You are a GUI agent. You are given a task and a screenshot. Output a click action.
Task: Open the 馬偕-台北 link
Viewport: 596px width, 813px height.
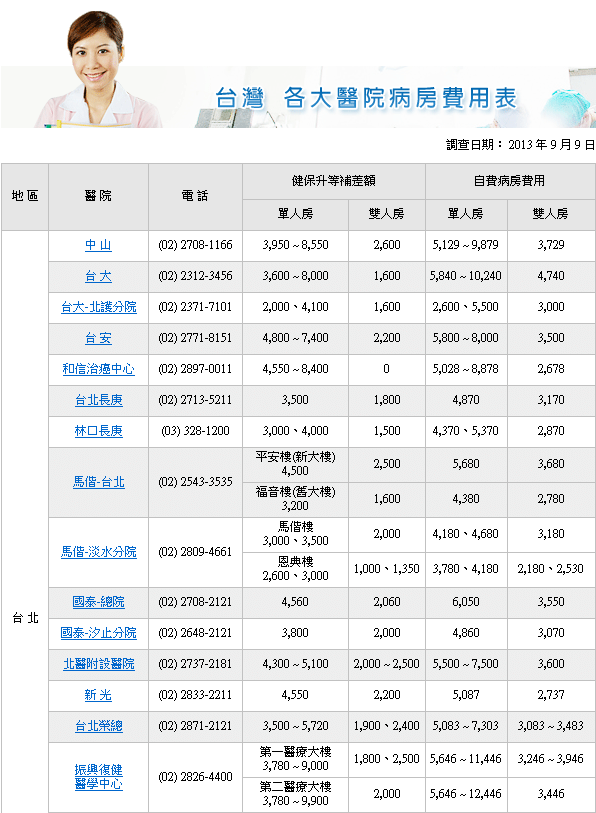point(99,482)
